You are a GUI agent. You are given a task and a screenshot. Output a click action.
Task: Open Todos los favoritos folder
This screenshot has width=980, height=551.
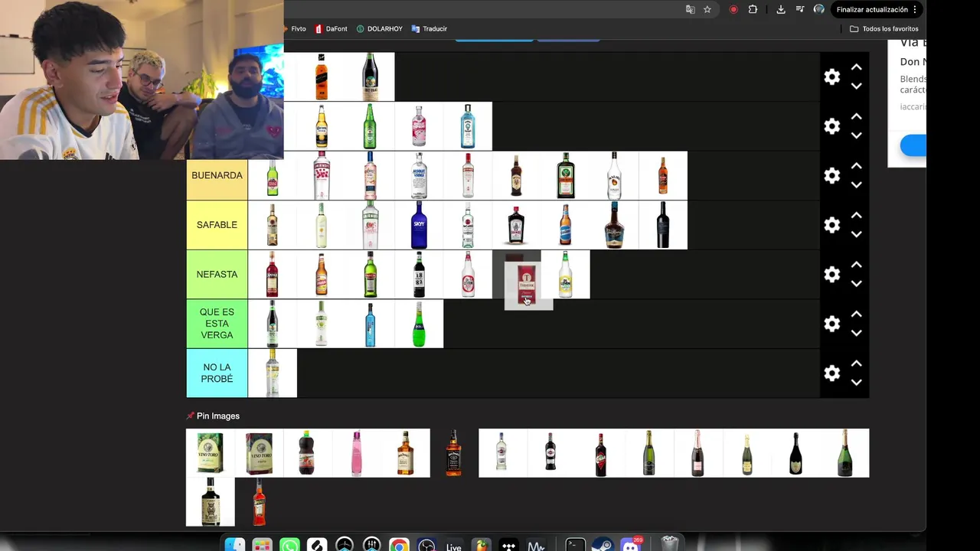[x=884, y=29]
